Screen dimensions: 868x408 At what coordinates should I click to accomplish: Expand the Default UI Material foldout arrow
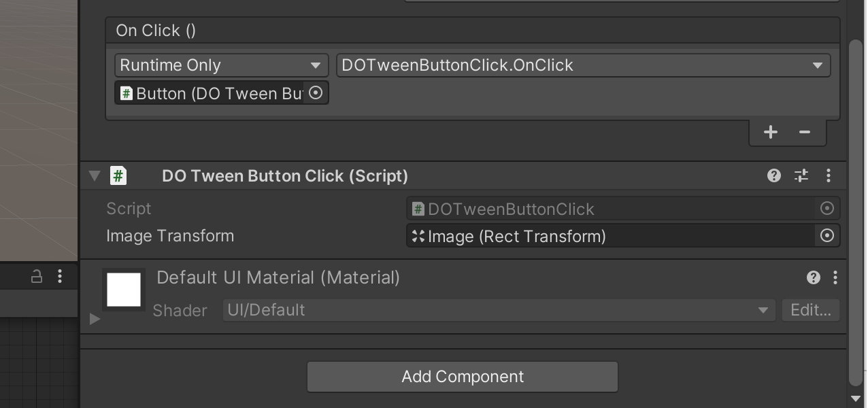point(95,318)
